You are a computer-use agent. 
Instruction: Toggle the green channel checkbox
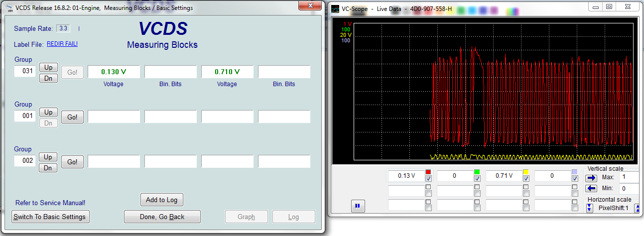[x=477, y=179]
